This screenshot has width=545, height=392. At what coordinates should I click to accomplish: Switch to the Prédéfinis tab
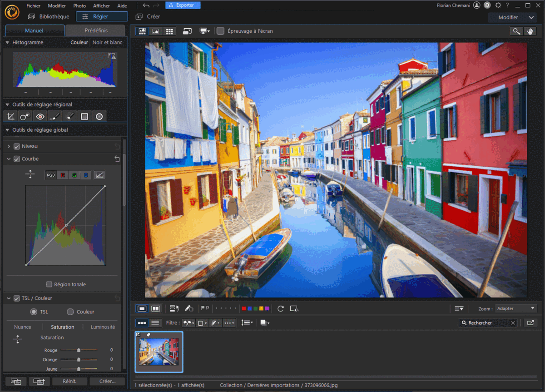95,30
